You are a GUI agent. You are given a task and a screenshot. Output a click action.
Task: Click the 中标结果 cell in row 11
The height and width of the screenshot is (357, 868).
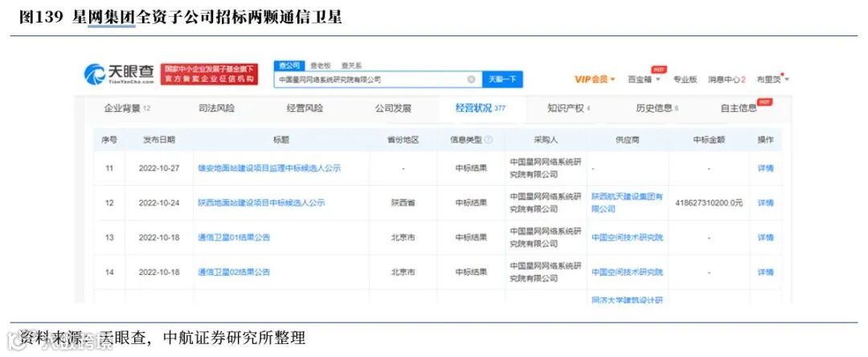pos(471,168)
